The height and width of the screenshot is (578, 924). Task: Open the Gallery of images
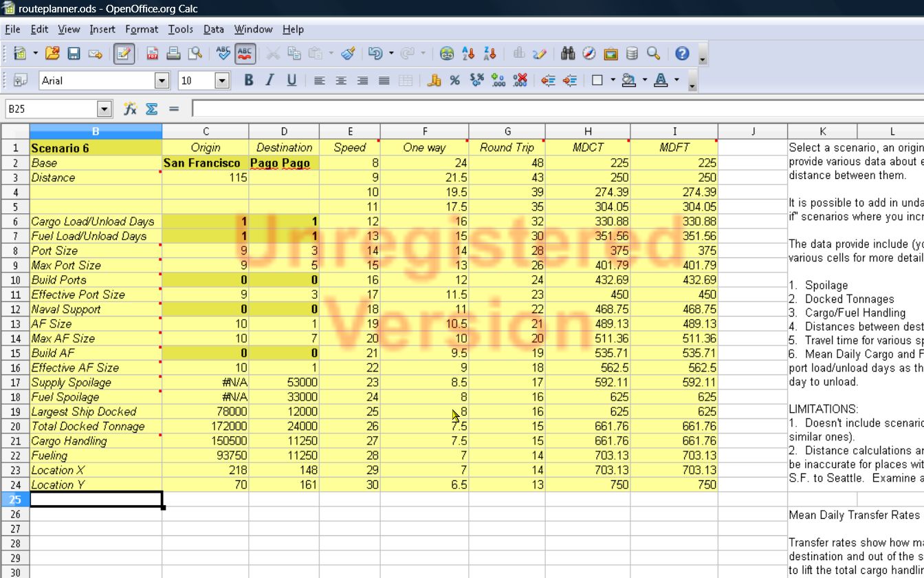pos(610,53)
